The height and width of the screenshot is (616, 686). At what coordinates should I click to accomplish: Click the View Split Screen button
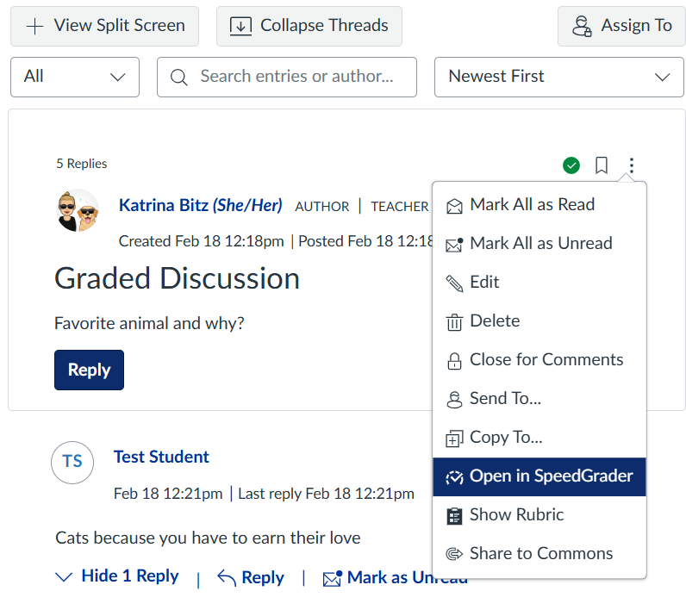coord(104,26)
